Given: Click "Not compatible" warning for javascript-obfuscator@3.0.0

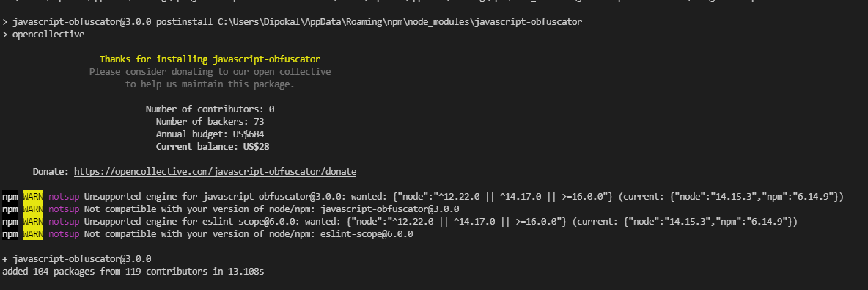Looking at the screenshot, I should tap(271, 209).
